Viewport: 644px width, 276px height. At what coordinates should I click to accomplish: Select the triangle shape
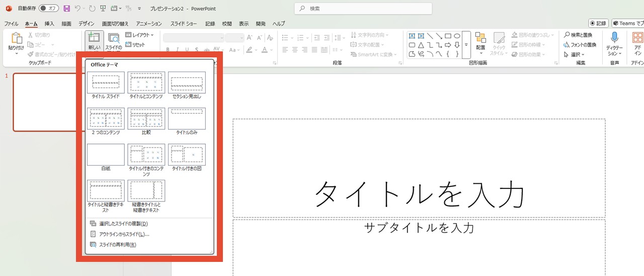421,45
